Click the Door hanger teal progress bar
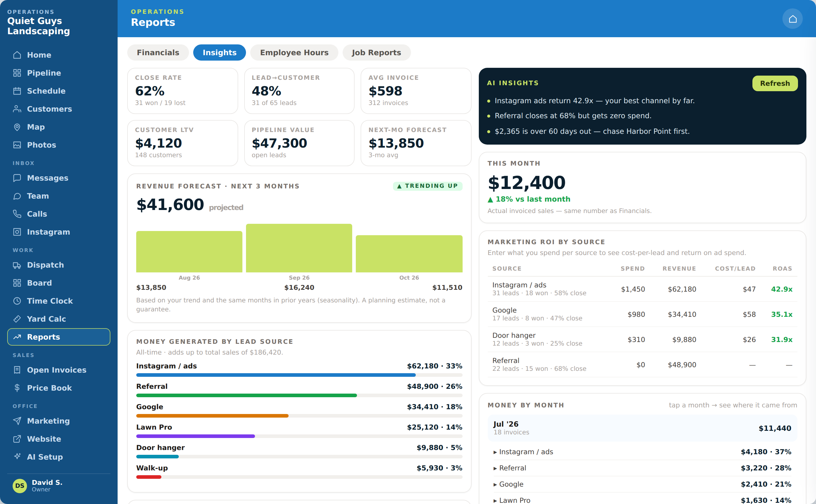 click(x=157, y=456)
